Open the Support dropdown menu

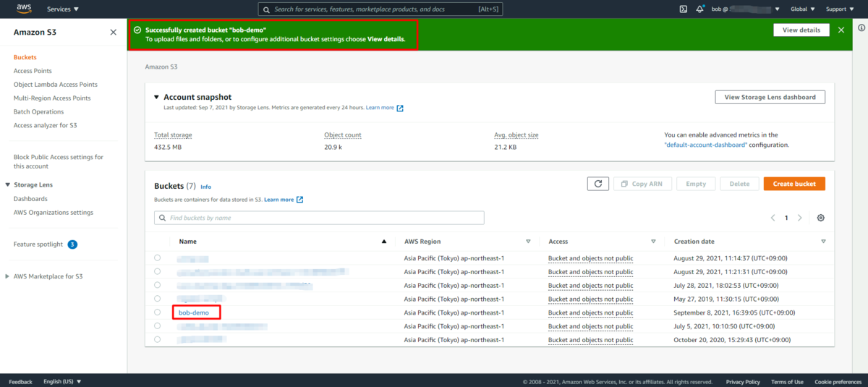839,9
